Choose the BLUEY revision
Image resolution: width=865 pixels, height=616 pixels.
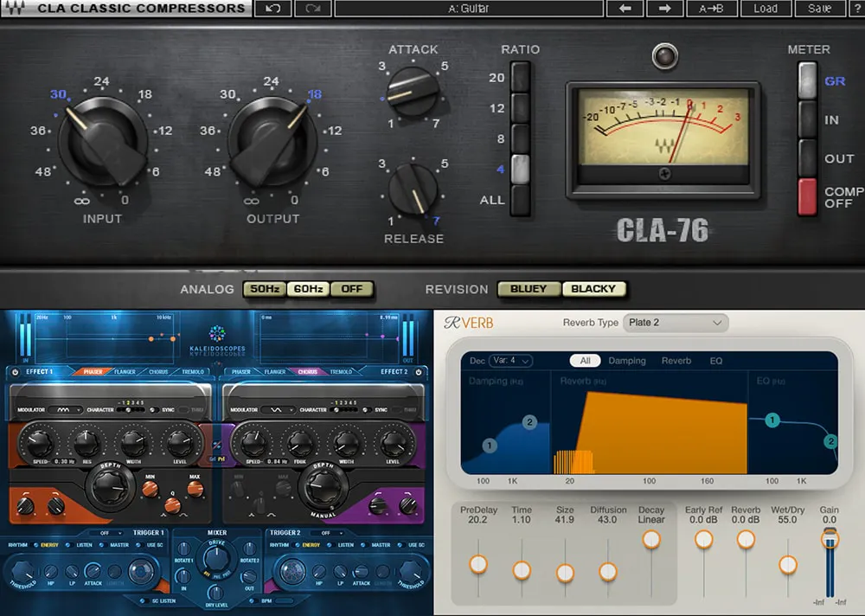point(529,289)
